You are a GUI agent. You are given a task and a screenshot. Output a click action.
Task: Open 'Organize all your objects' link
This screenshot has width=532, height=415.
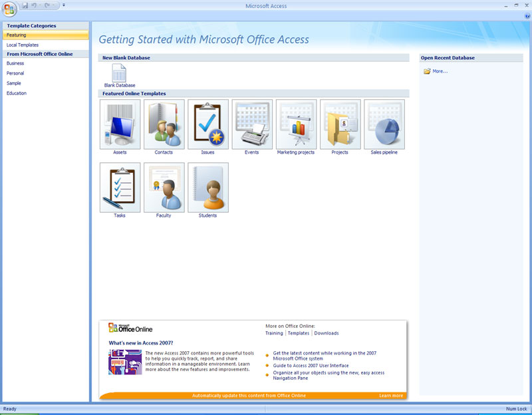pos(329,375)
